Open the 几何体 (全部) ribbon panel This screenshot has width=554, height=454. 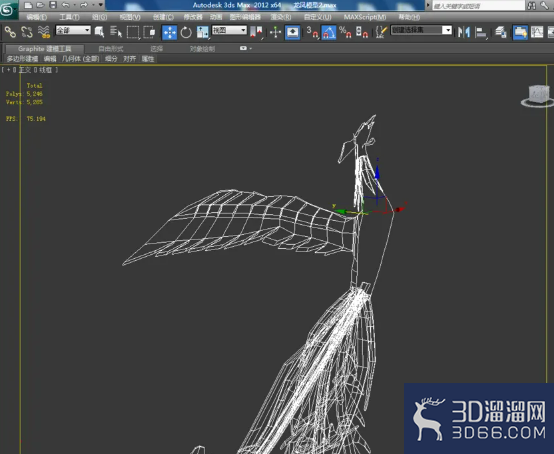tap(81, 59)
